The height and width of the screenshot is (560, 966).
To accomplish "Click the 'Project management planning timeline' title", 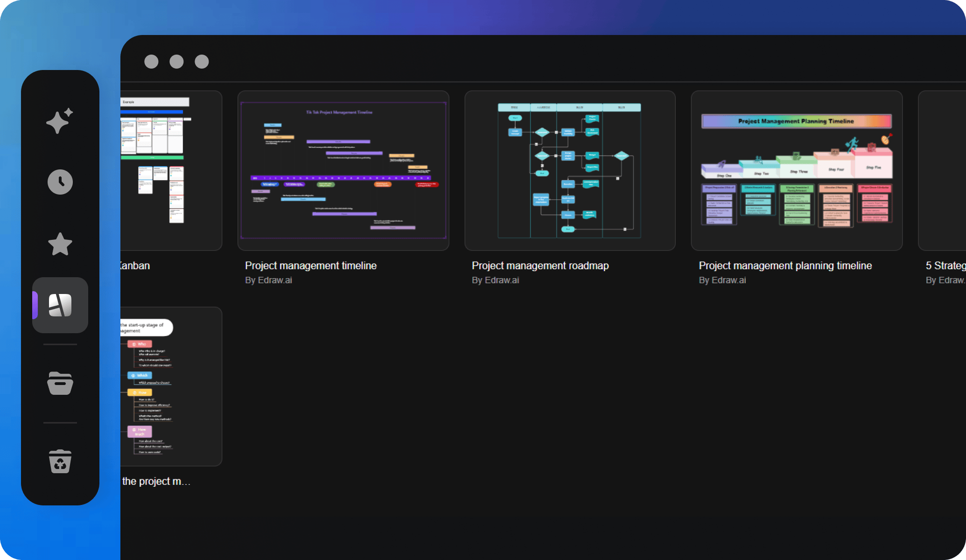I will [785, 266].
